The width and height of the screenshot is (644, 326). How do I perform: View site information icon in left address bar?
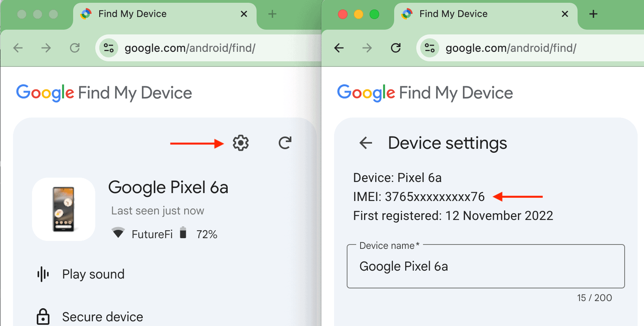109,48
